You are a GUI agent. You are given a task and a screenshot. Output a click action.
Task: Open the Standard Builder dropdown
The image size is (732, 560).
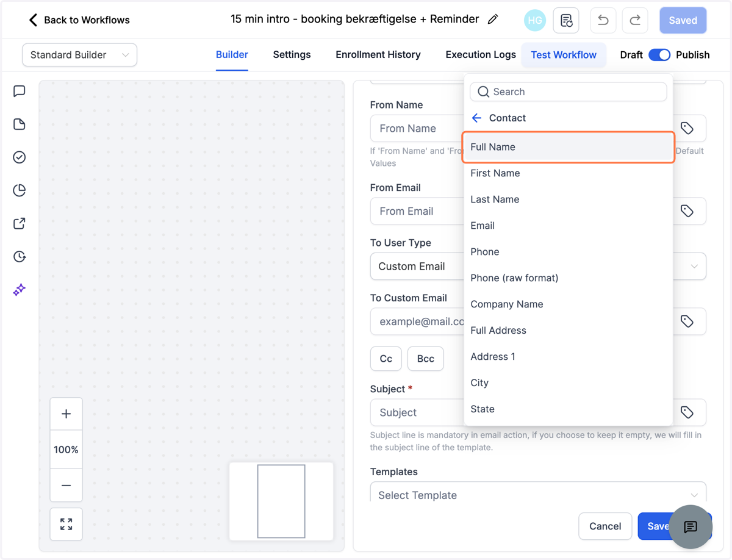tap(79, 55)
